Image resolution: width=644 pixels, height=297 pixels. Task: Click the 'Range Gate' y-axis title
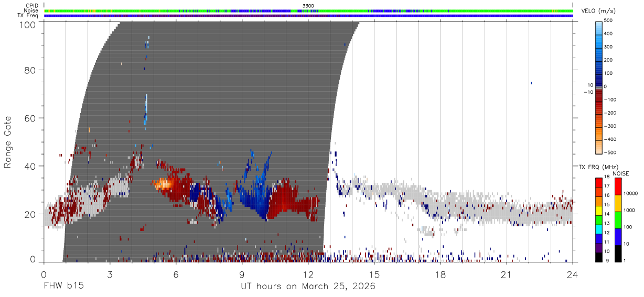coord(8,141)
